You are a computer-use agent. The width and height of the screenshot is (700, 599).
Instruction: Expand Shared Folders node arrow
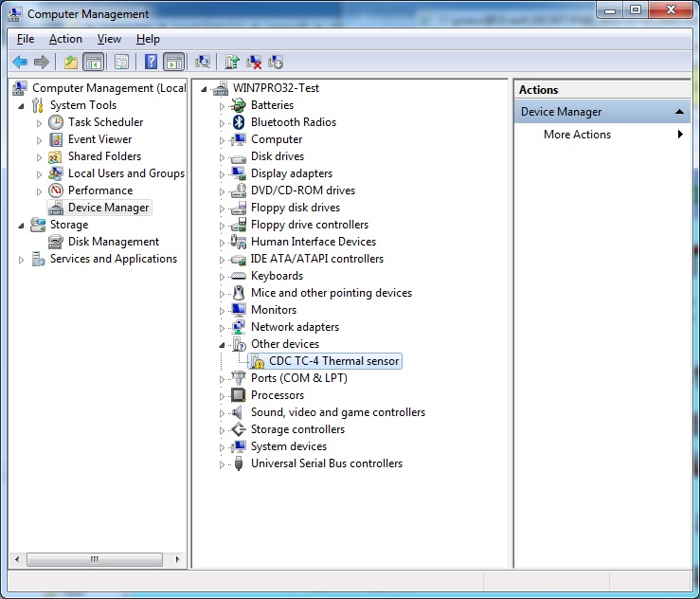tap(39, 157)
